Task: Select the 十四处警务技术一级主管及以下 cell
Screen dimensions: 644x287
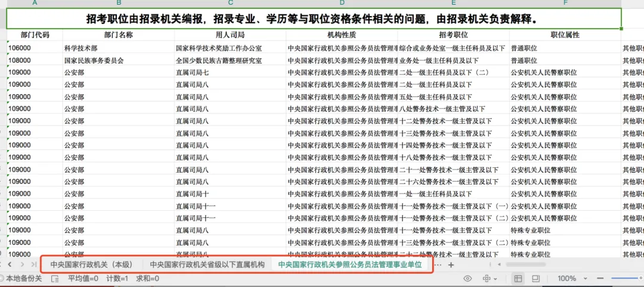Action: pyautogui.click(x=453, y=145)
